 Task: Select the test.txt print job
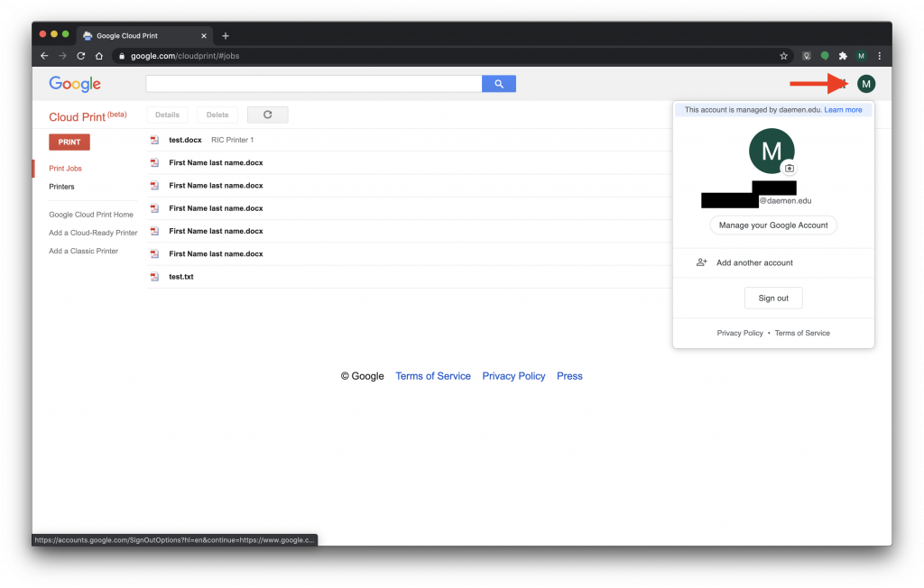[410, 276]
